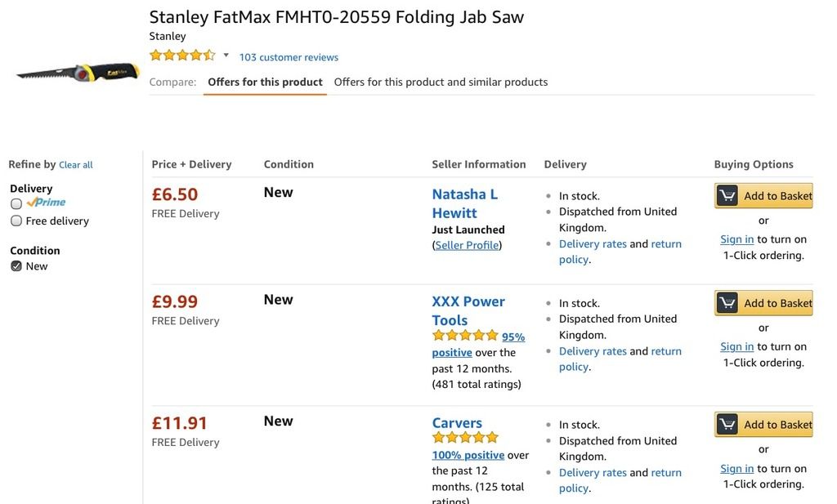Click the Carvers seller star rating
Viewport: 837px width, 504px height.
[x=464, y=438]
